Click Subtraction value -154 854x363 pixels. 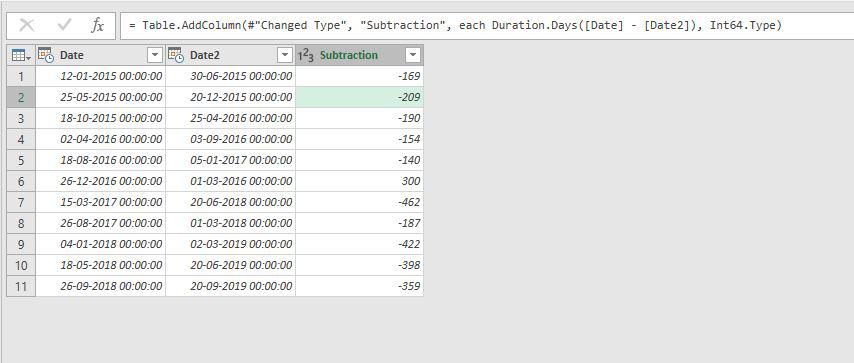pos(359,139)
